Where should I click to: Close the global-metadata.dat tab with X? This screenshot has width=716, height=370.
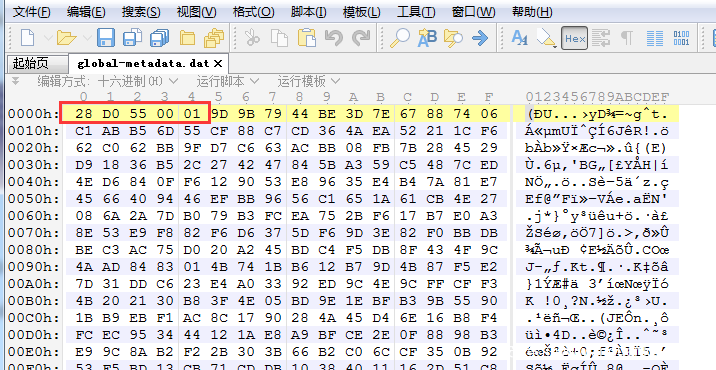(218, 63)
